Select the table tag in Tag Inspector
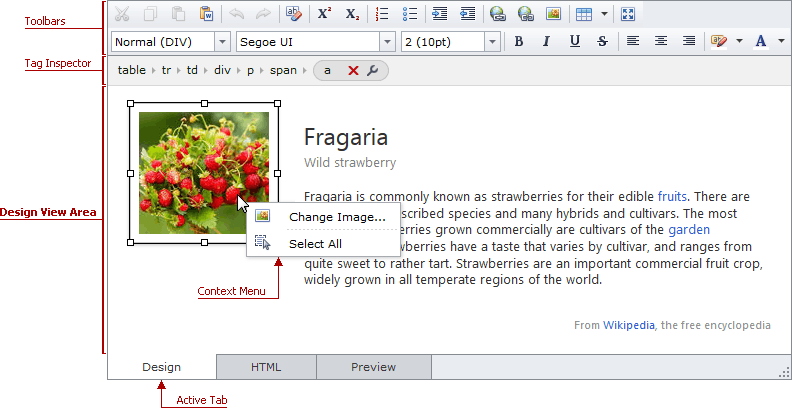The width and height of the screenshot is (792, 411). point(131,70)
